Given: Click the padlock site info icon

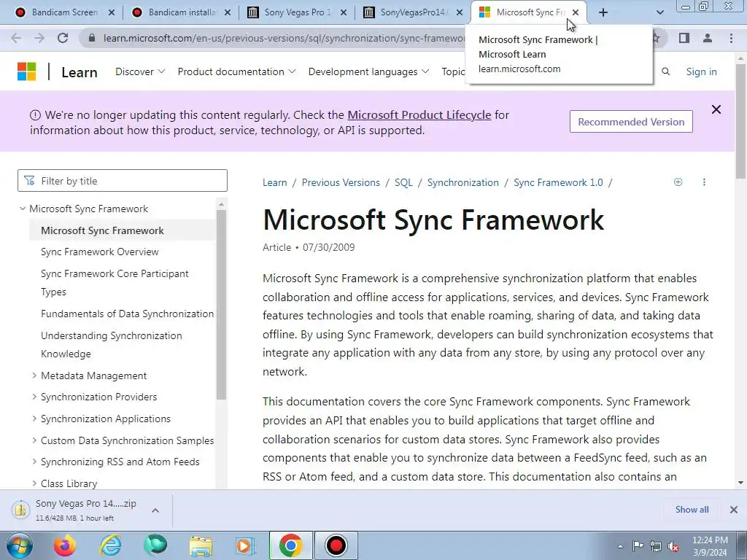Looking at the screenshot, I should click(x=92, y=38).
